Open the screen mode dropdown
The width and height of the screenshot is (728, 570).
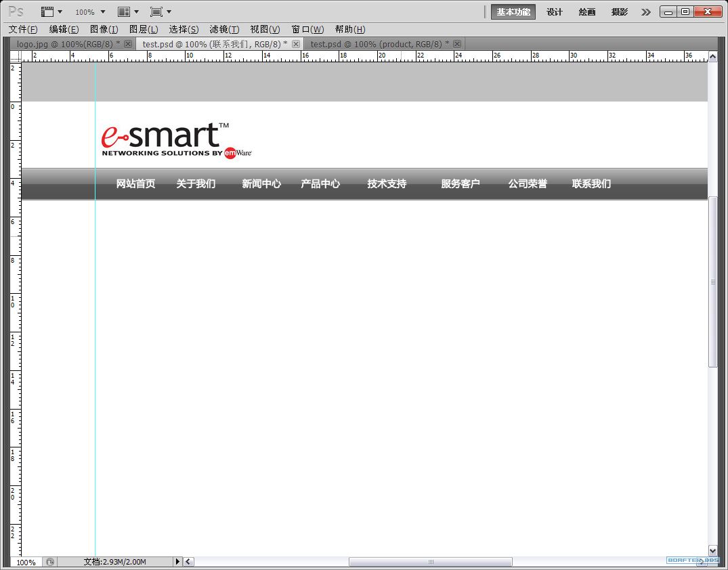point(169,12)
